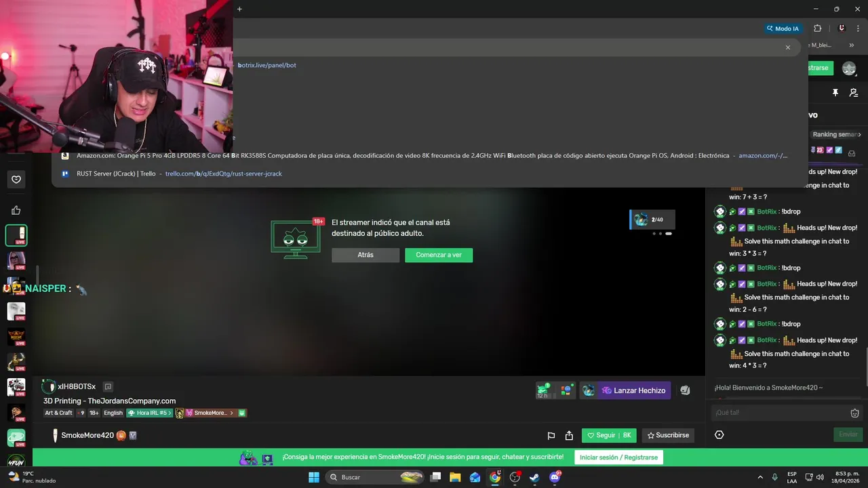Select the Art & Craft category tag

pos(58,413)
